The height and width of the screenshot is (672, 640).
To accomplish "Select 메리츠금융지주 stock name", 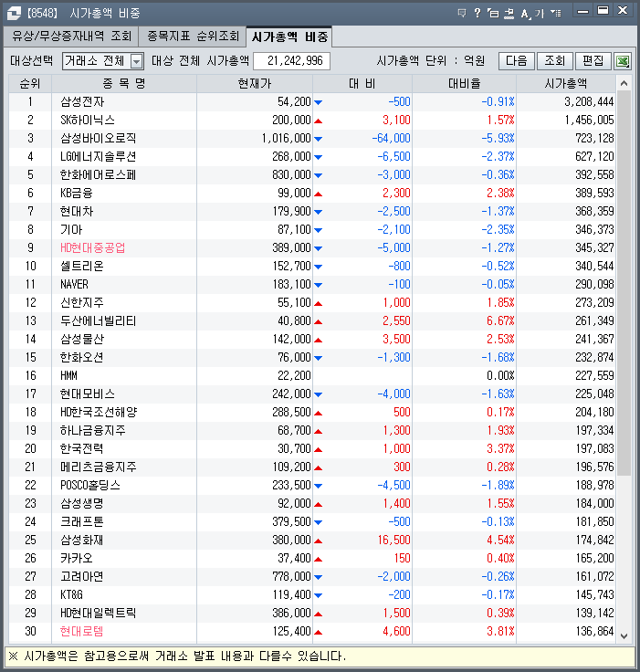I will 99,467.
